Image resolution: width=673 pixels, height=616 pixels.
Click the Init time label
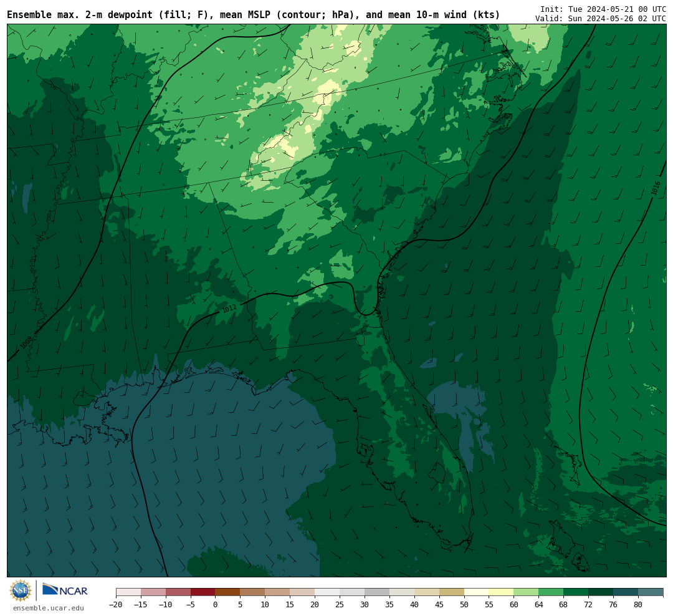(603, 9)
